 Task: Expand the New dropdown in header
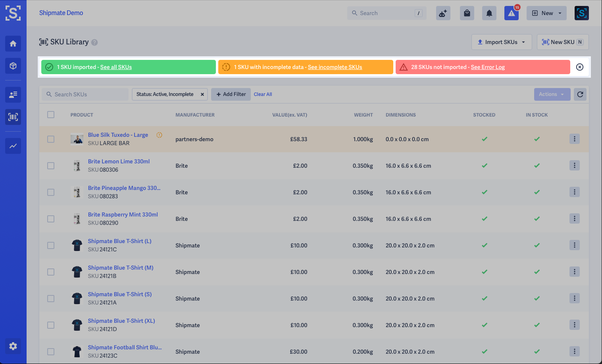click(546, 13)
